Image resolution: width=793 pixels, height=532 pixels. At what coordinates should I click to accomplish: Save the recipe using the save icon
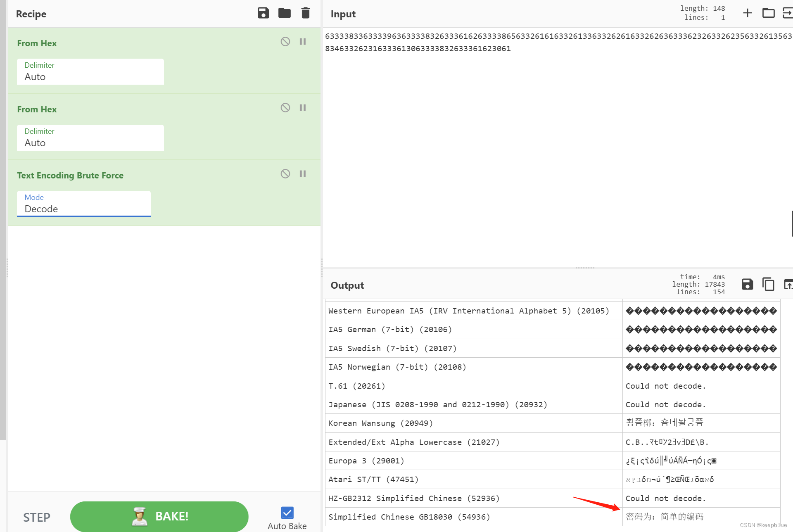click(264, 13)
